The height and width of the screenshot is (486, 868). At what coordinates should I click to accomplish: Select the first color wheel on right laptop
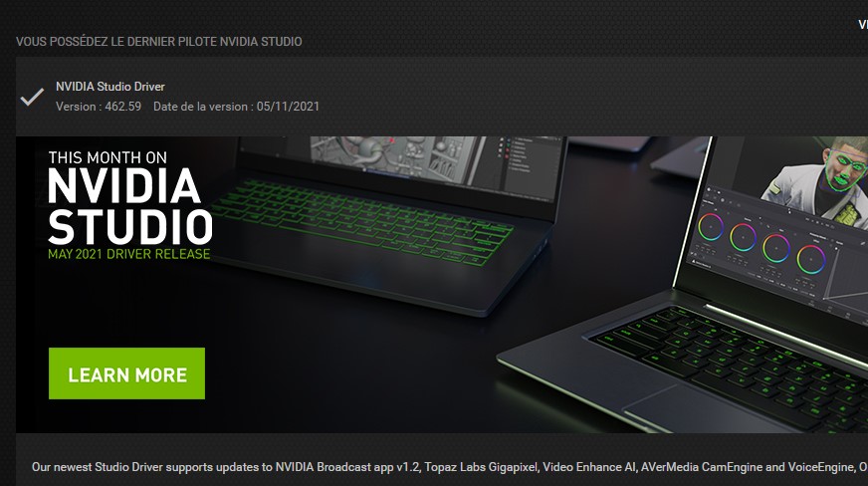[x=711, y=226]
